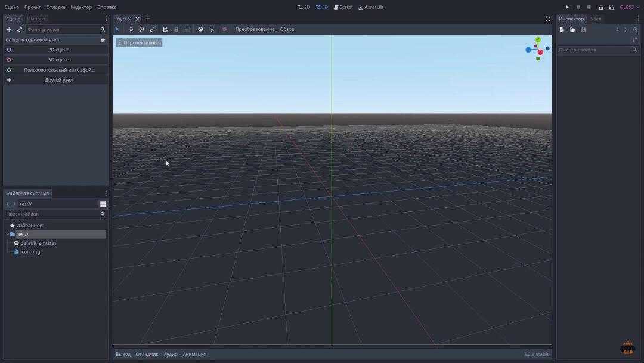Add a new node with the plus icon
The width and height of the screenshot is (644, 363).
[x=9, y=29]
